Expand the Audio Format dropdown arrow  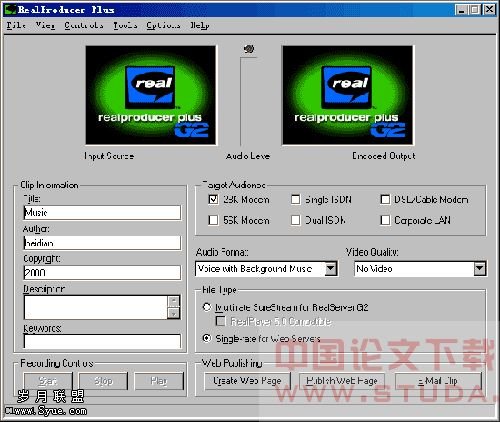[x=331, y=269]
